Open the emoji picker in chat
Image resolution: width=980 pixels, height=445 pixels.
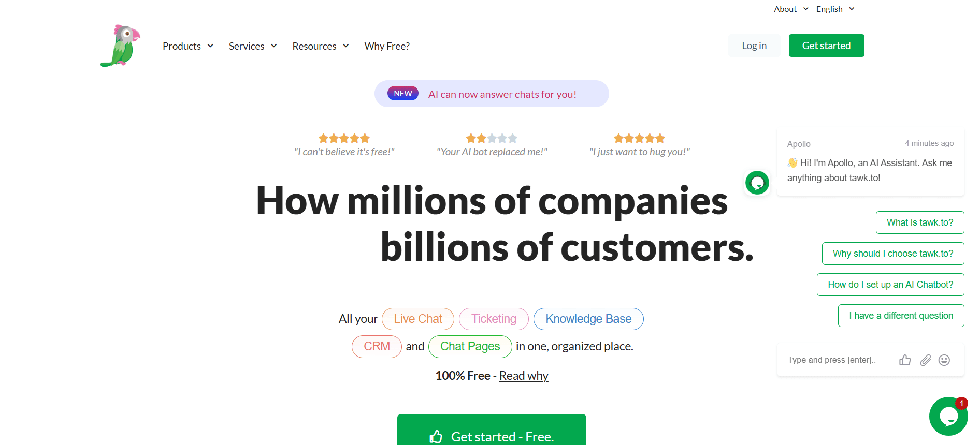(x=944, y=360)
